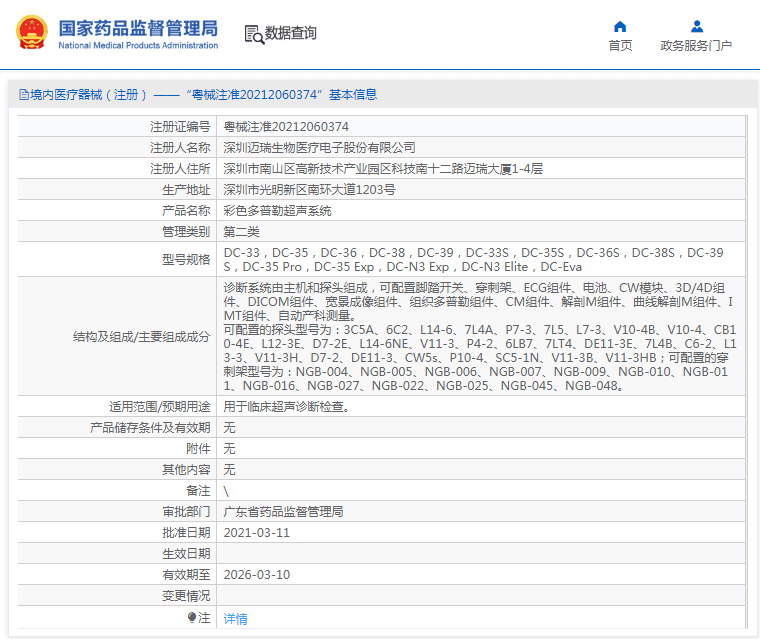Select 深圳迈瑞生物医疗电子股份有限公司 cell
The height and width of the screenshot is (639, 760).
click(x=480, y=147)
